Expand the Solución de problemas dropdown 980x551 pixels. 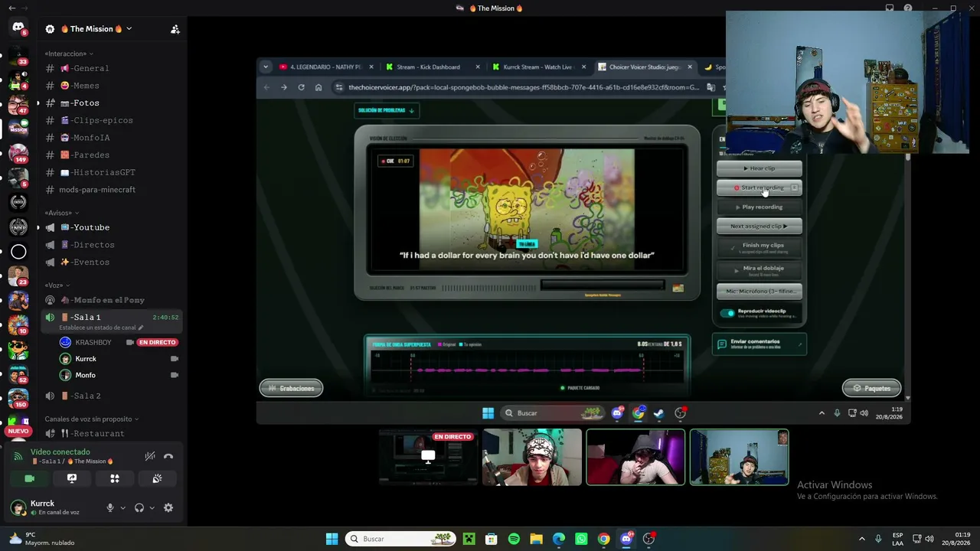pyautogui.click(x=387, y=110)
